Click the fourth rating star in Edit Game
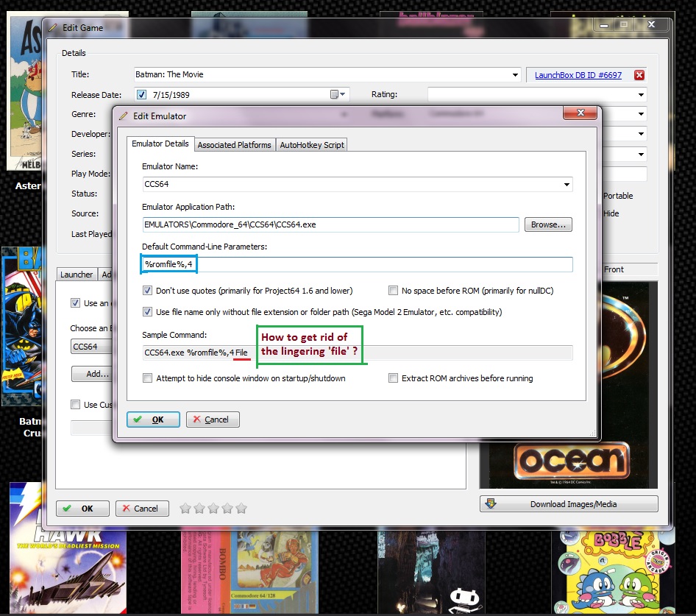The height and width of the screenshot is (616, 696). (227, 508)
